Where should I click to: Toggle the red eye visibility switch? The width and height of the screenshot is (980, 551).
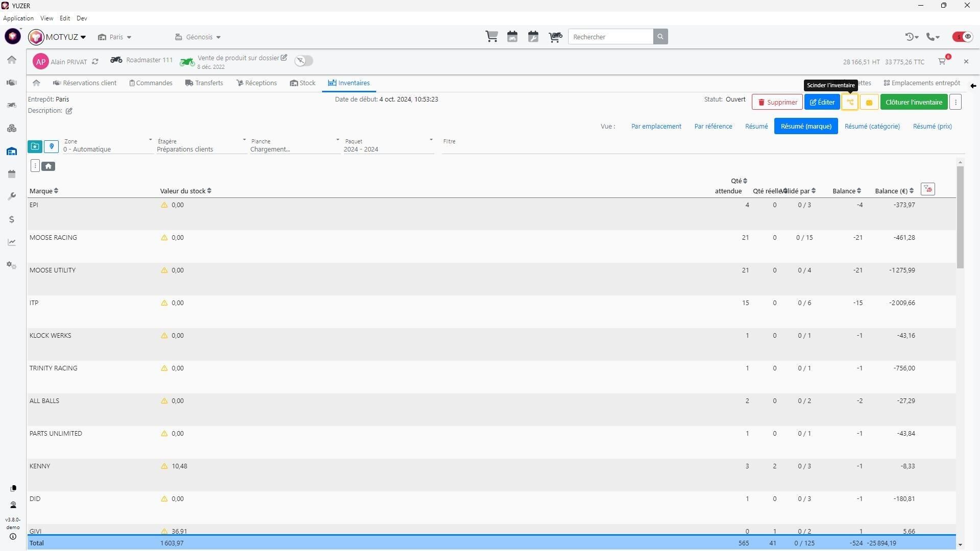pos(962,37)
